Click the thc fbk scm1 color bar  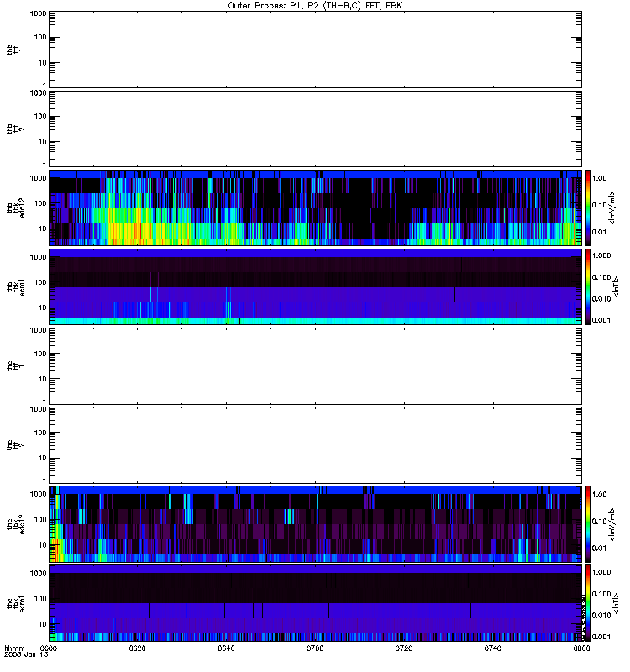point(588,603)
